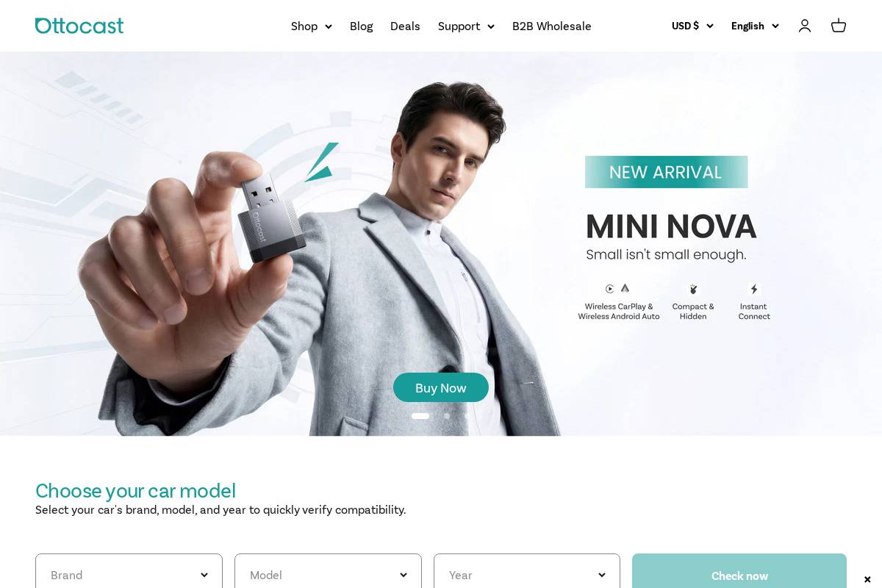Go to the Deals page

point(405,26)
